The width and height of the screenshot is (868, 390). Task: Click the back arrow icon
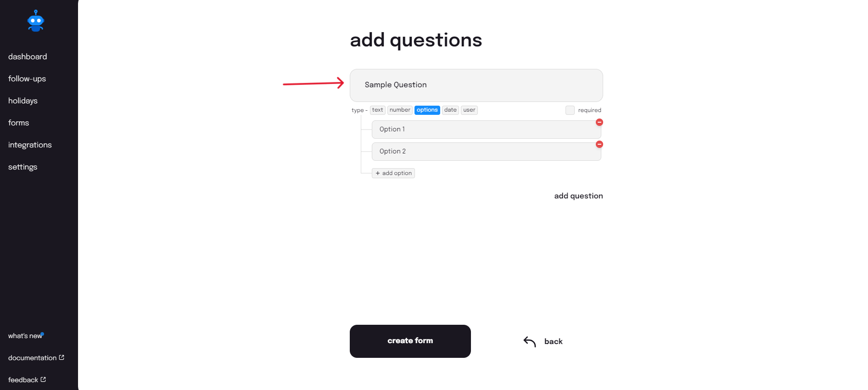[530, 341]
